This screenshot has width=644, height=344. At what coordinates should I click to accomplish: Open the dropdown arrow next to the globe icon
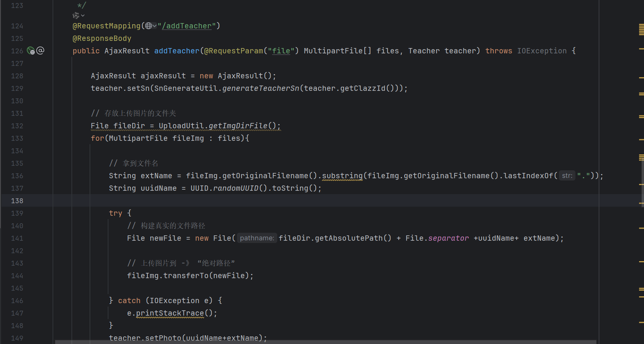pyautogui.click(x=155, y=26)
